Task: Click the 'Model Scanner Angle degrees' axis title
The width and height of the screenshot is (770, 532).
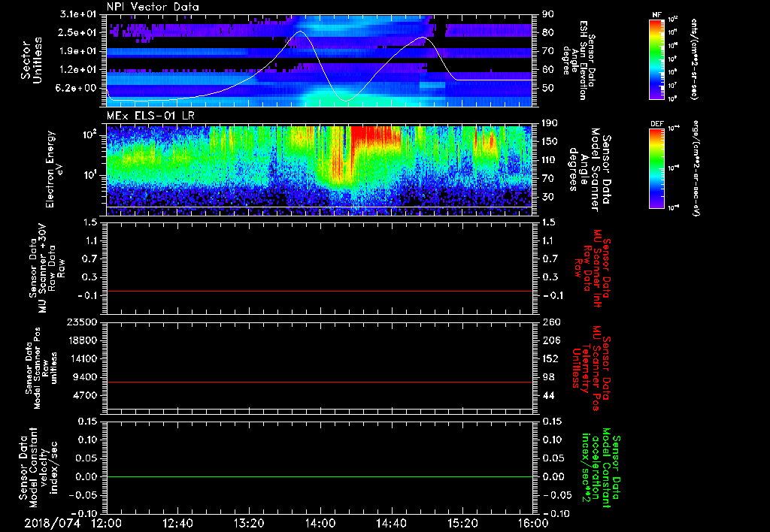Action: (x=590, y=169)
